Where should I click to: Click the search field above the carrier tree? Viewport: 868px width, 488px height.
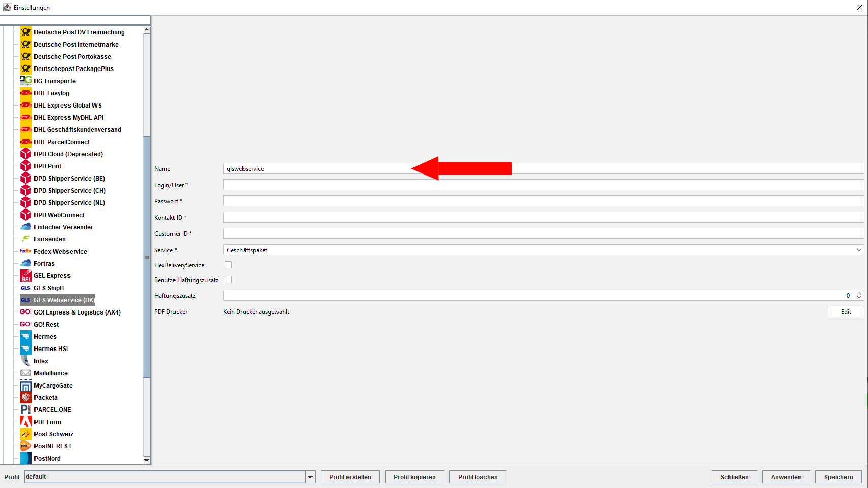(75, 20)
